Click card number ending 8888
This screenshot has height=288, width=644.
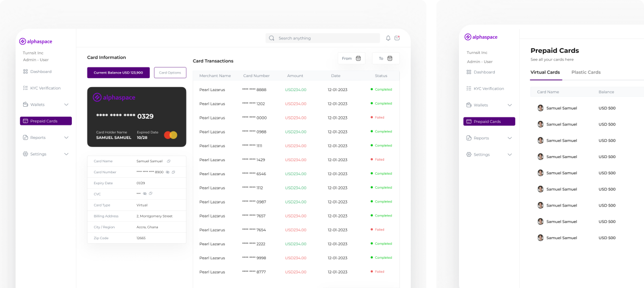pos(254,90)
